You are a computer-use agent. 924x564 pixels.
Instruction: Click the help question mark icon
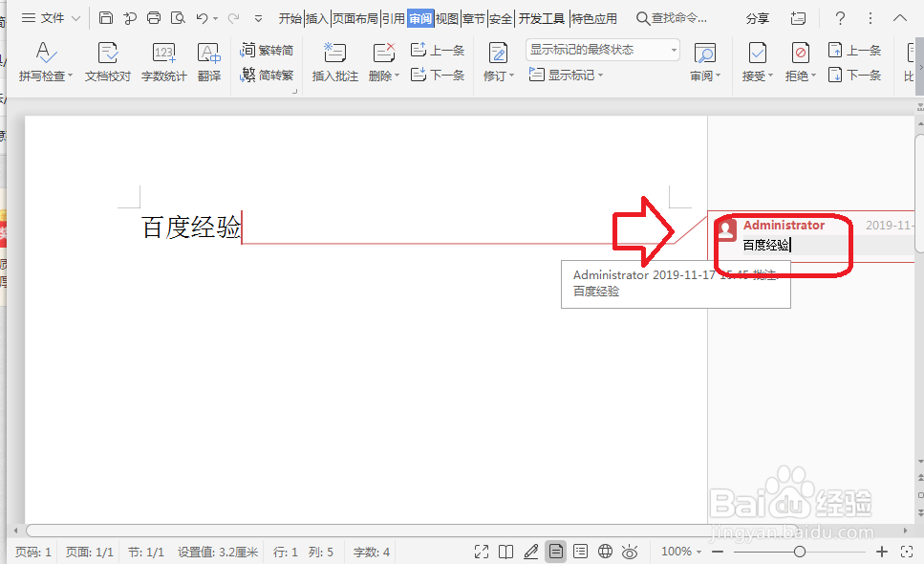tap(840, 18)
